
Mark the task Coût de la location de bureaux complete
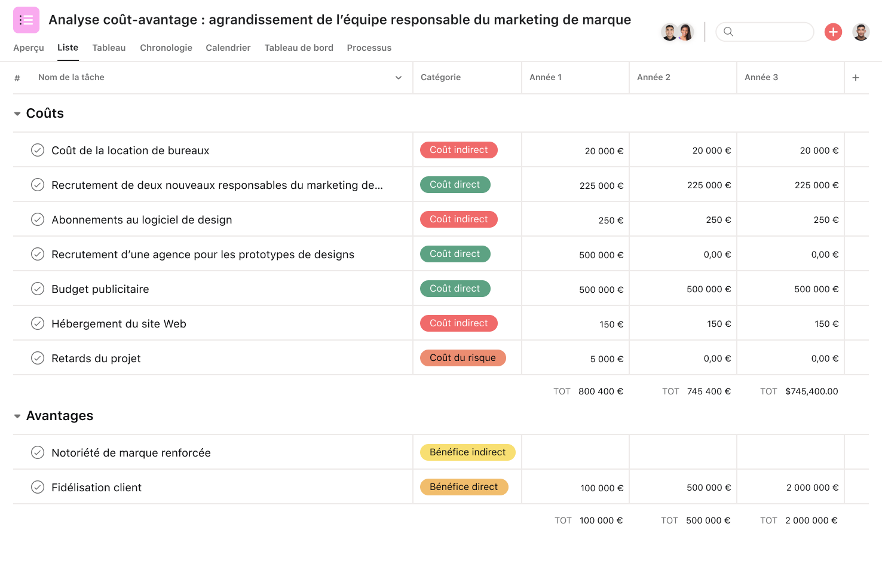(37, 150)
